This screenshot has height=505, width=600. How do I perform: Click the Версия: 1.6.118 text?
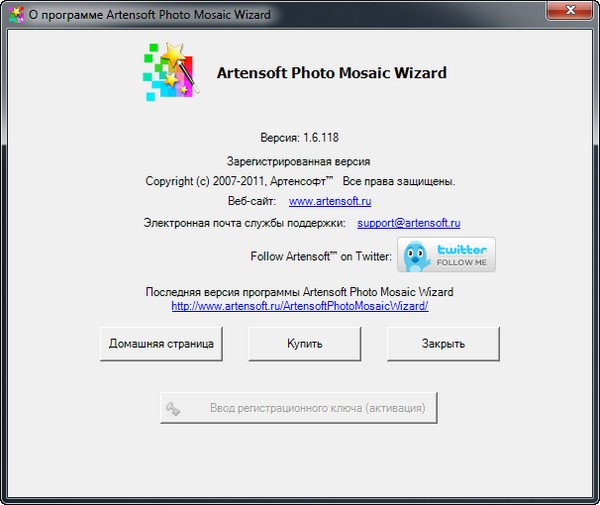299,138
